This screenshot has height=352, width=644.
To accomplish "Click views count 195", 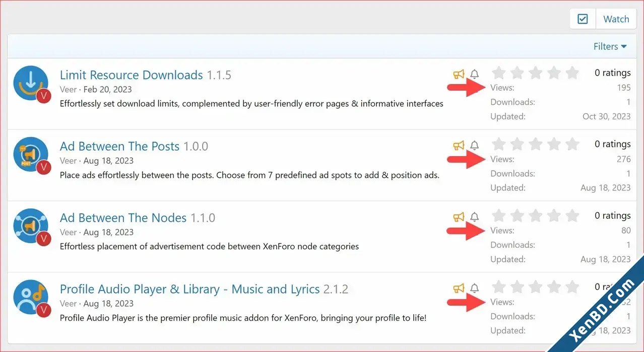I will [624, 88].
